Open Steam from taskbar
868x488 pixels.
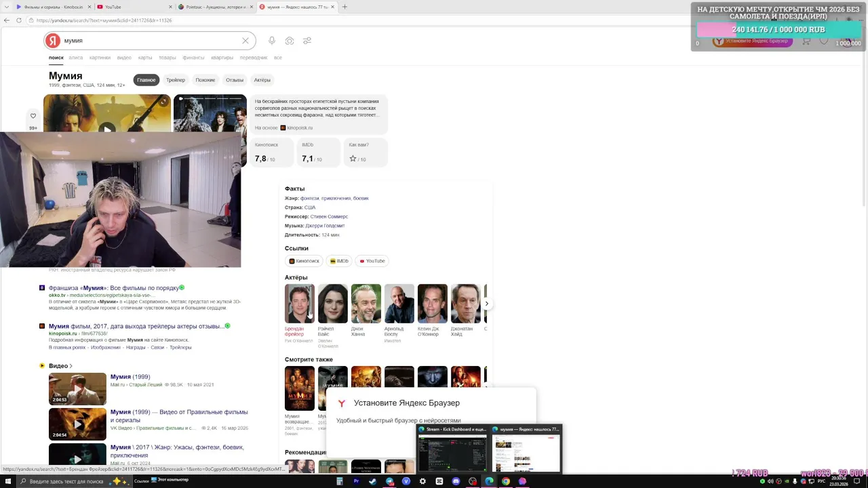point(372,481)
